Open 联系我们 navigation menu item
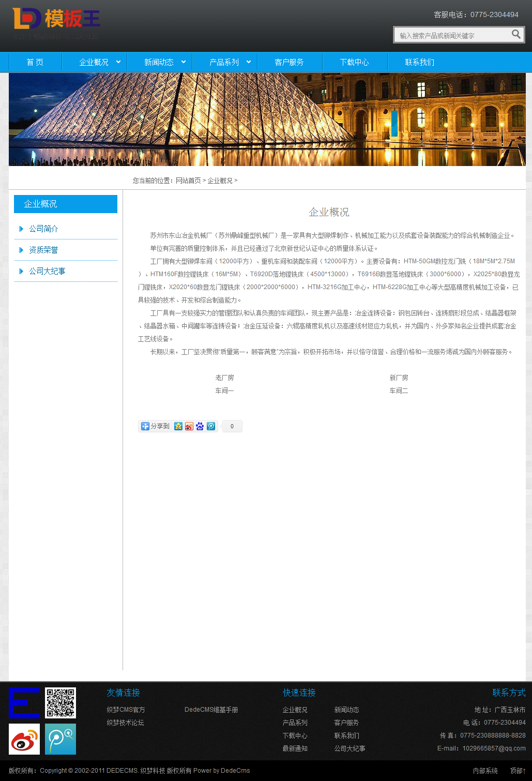This screenshot has width=532, height=781. [419, 62]
